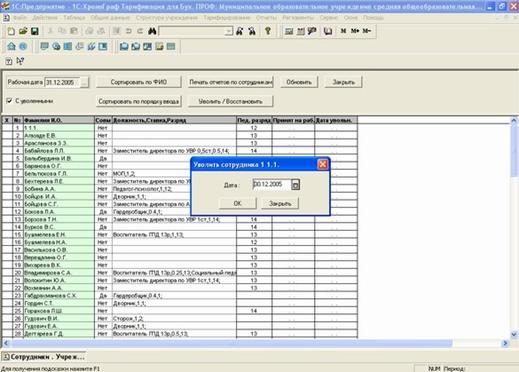
Task: Click the blue globe icon in second toolbar
Action: coord(23,46)
